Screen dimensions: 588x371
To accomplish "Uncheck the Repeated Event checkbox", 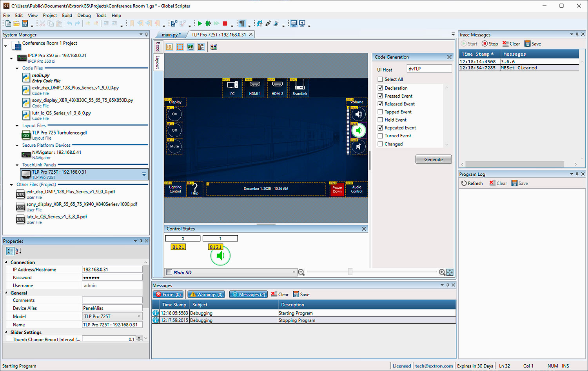I will point(380,128).
